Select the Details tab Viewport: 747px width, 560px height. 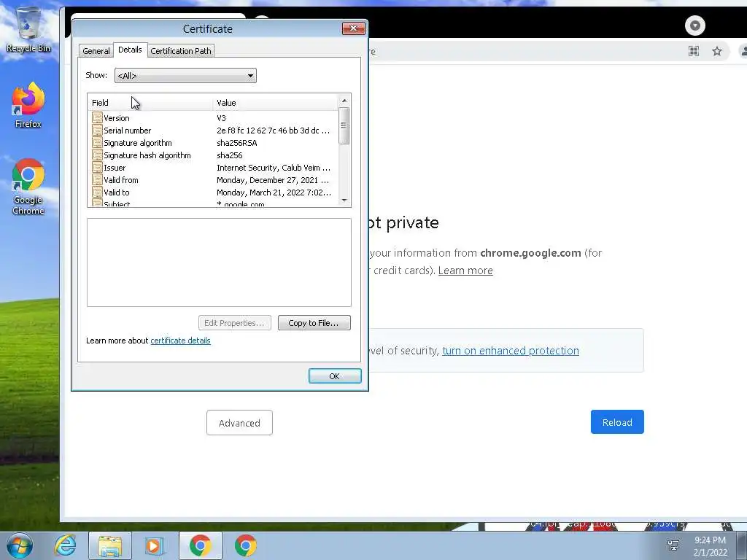pos(130,50)
